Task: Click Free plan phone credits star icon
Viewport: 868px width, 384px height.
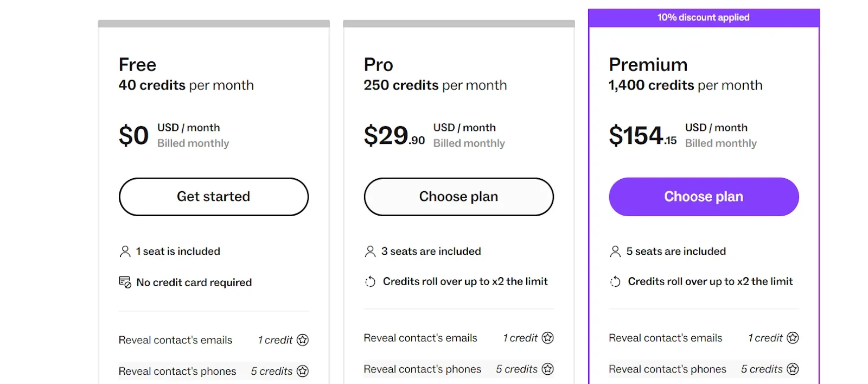Action: point(303,371)
